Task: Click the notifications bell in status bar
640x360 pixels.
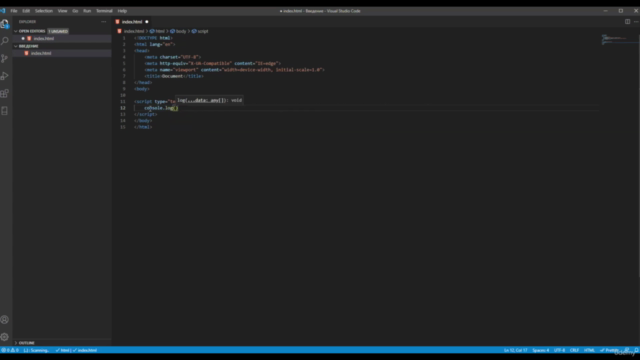Action: point(636,350)
